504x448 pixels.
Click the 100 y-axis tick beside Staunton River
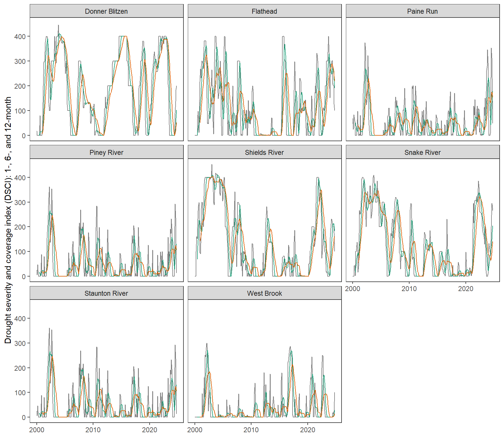point(20,393)
